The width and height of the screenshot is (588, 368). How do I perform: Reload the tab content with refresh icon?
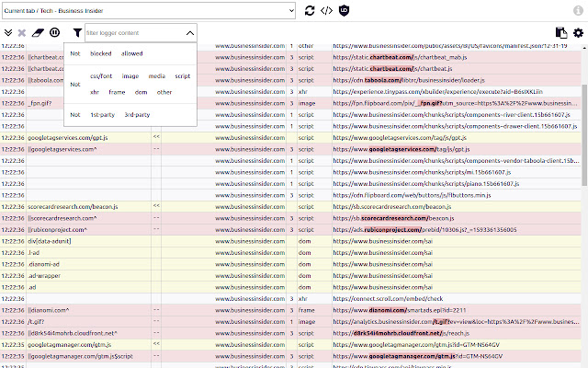pyautogui.click(x=310, y=10)
